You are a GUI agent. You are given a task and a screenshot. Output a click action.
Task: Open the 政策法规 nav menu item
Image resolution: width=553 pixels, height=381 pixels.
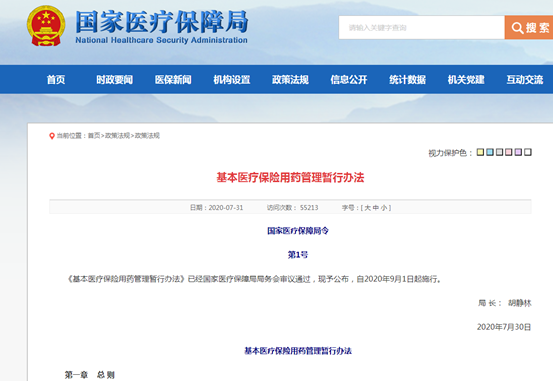tap(290, 80)
